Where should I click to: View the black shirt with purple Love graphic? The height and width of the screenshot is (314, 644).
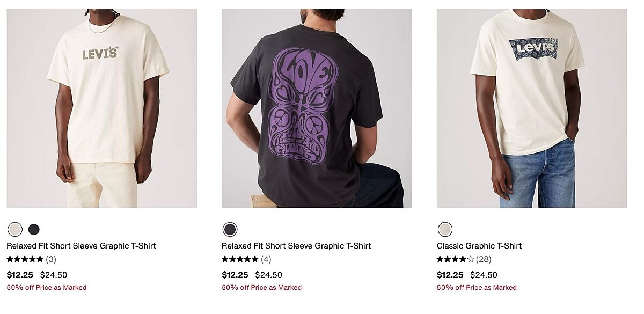click(317, 108)
